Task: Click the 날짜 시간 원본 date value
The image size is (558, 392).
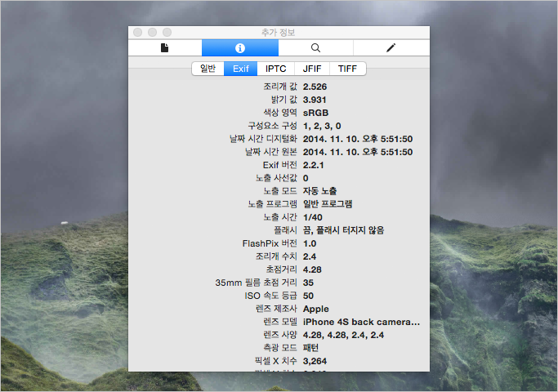Action: pos(358,152)
